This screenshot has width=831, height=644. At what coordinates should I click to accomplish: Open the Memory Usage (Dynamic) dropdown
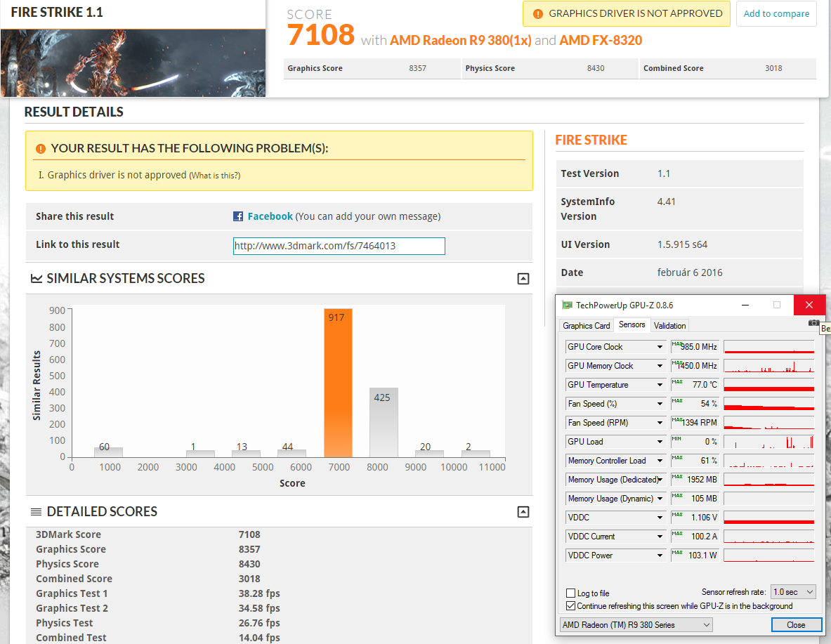pos(660,499)
